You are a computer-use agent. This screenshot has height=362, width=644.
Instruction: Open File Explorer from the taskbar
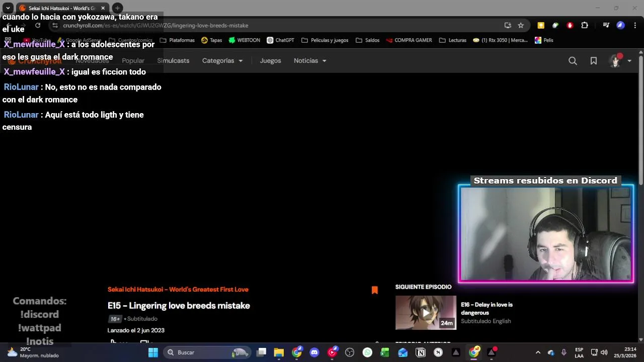(x=279, y=352)
